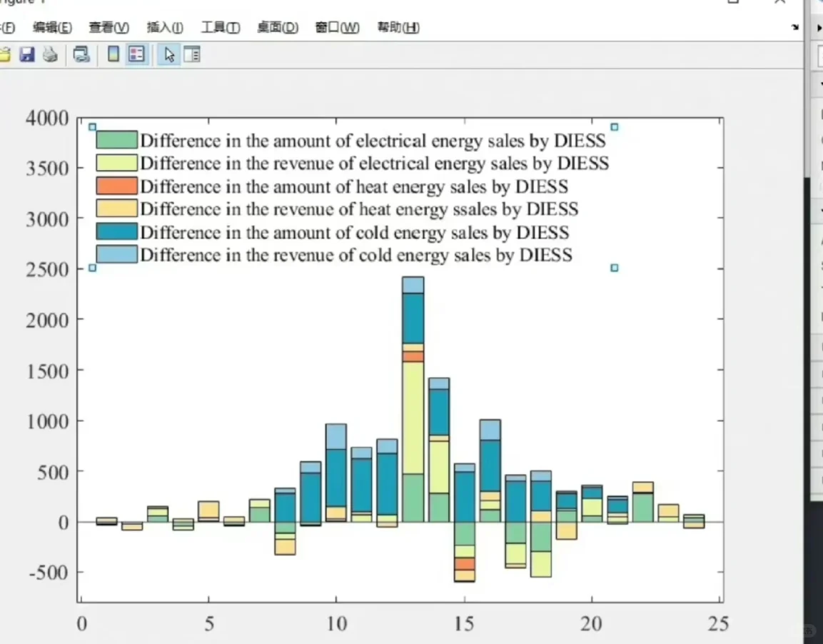823x644 pixels.
Task: Click the light-yellow negative segment of bar 18
Action: pos(540,564)
